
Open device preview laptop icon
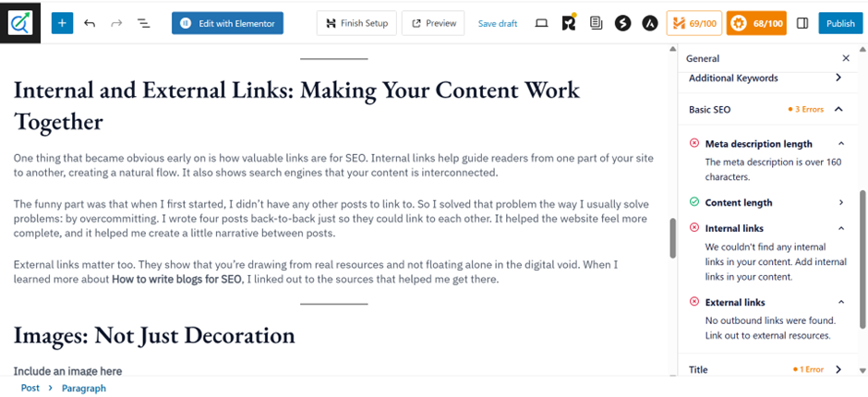(x=541, y=23)
